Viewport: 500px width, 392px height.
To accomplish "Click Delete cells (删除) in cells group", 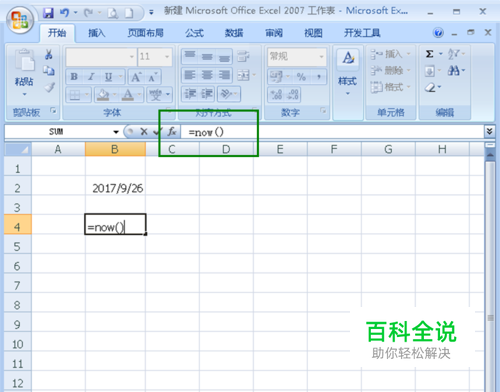I will 390,70.
